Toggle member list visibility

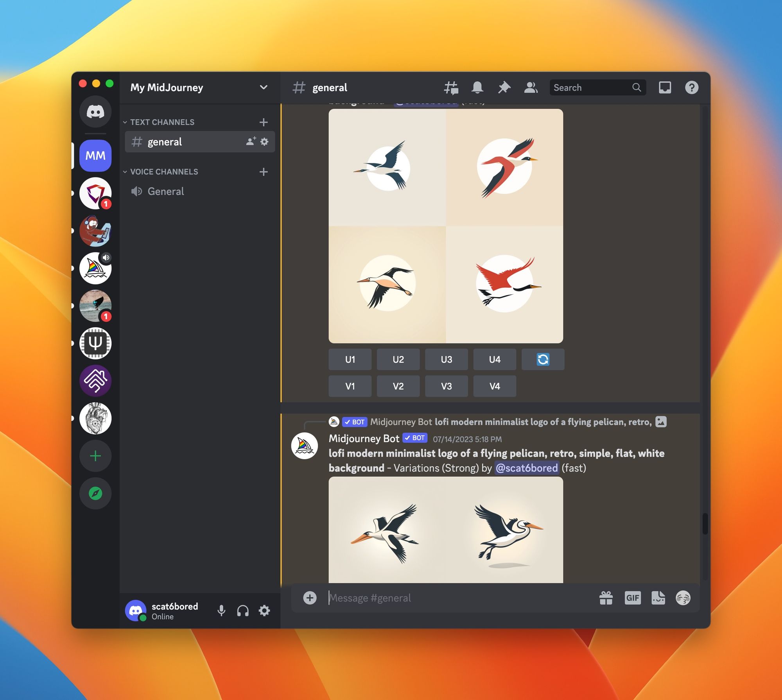[531, 88]
